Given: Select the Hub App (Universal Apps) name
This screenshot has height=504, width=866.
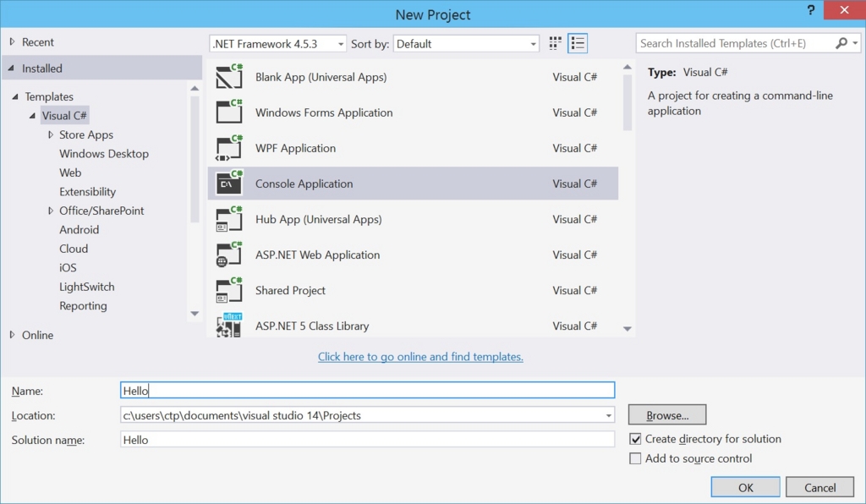Looking at the screenshot, I should pyautogui.click(x=318, y=219).
